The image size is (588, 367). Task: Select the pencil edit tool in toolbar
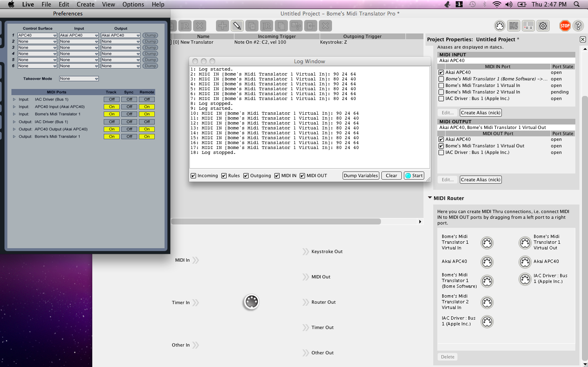point(237,26)
